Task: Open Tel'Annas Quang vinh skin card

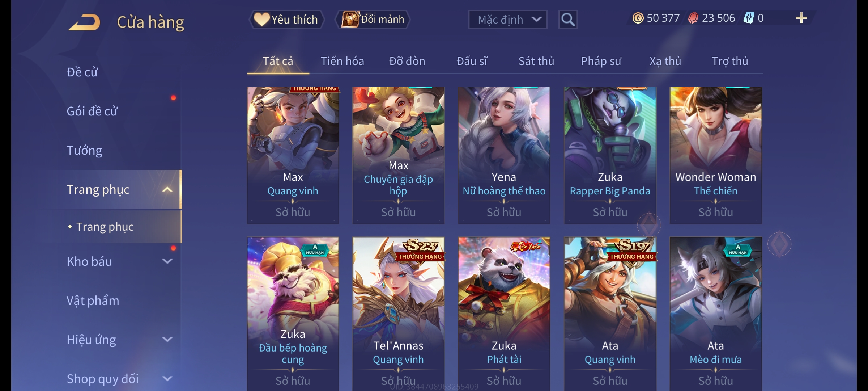Action: [x=398, y=314]
